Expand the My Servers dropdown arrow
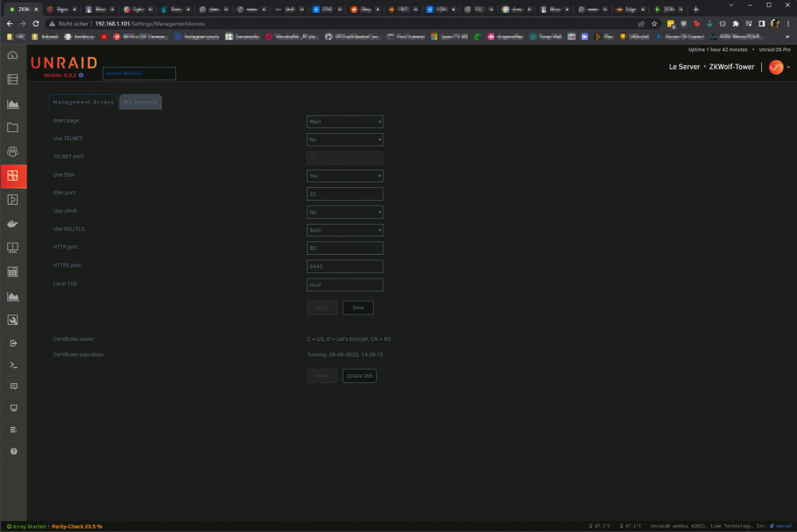This screenshot has height=532, width=797. (788, 68)
